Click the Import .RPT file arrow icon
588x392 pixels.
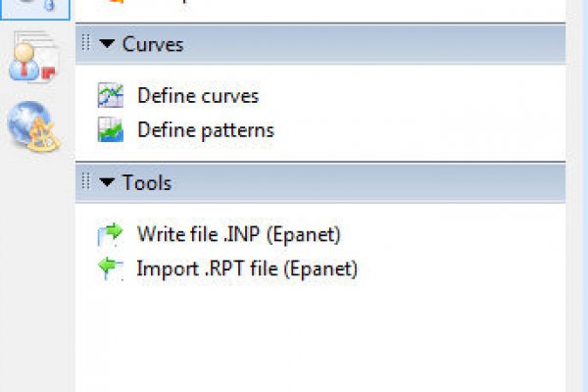point(110,268)
